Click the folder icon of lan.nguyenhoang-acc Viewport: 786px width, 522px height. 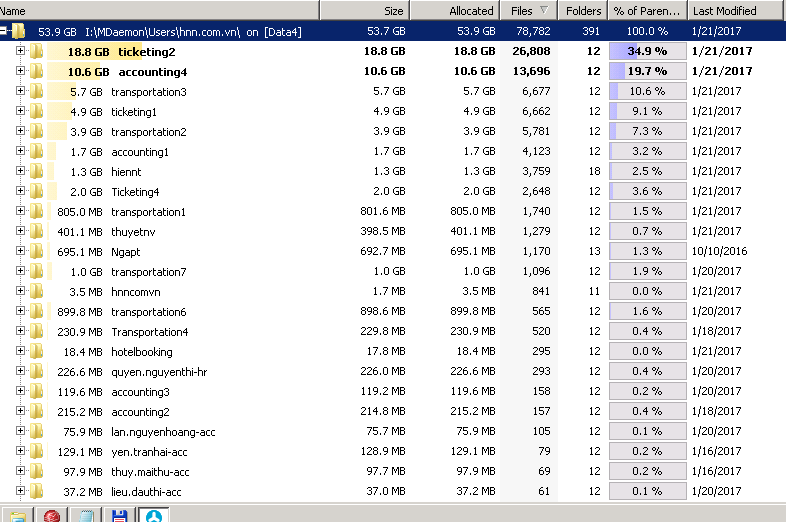[37, 432]
